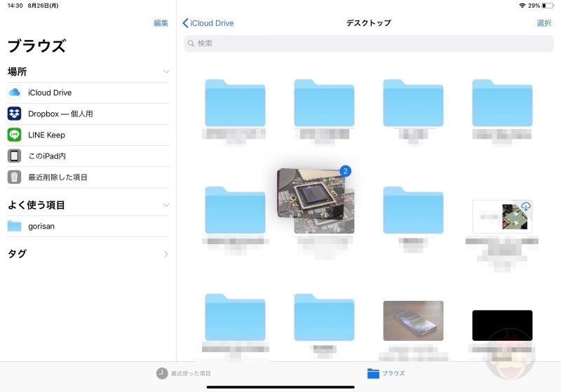Expand the タグ section chevron

point(166,254)
